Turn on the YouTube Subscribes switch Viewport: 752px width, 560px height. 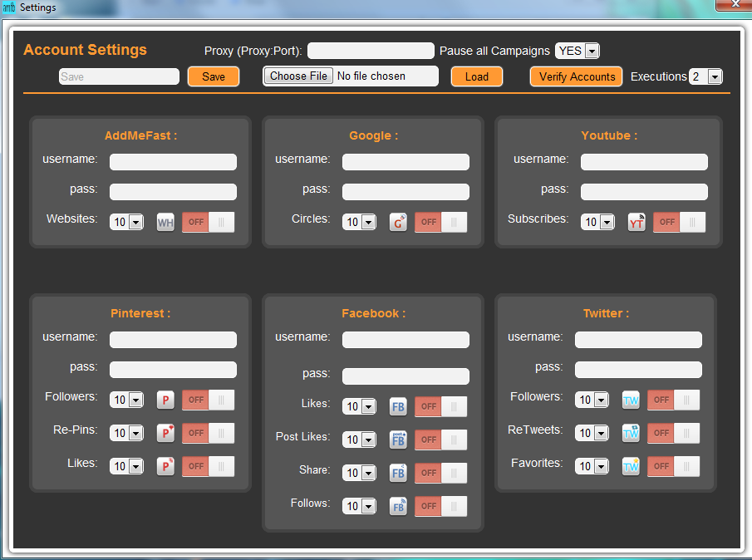click(x=679, y=222)
